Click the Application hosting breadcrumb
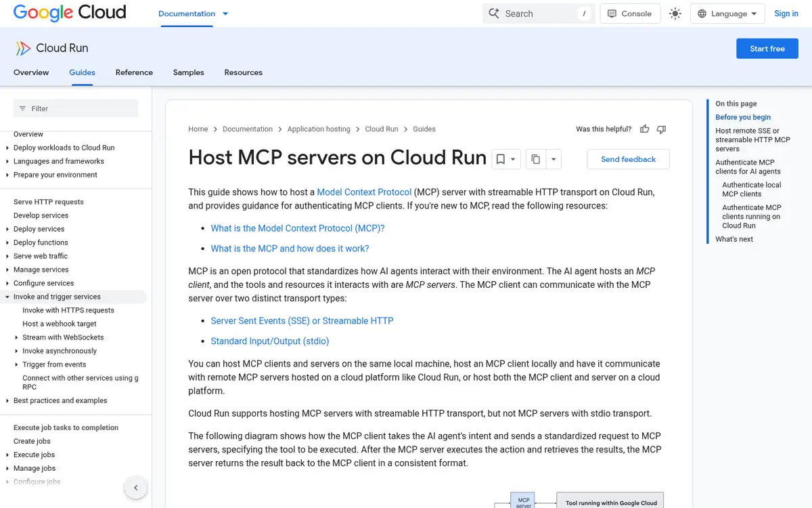Screen dimensions: 812x508 [x=319, y=129]
